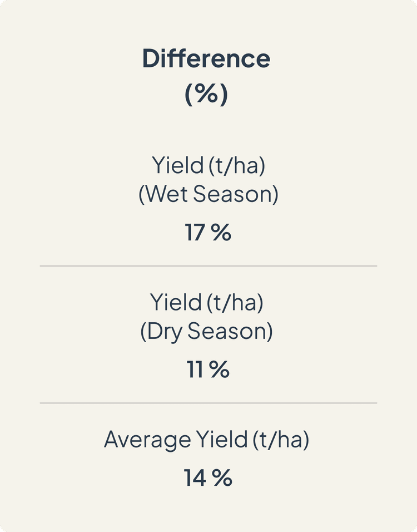Image resolution: width=417 pixels, height=532 pixels.
Task: Click the percent sign after 11
Action: [x=219, y=369]
